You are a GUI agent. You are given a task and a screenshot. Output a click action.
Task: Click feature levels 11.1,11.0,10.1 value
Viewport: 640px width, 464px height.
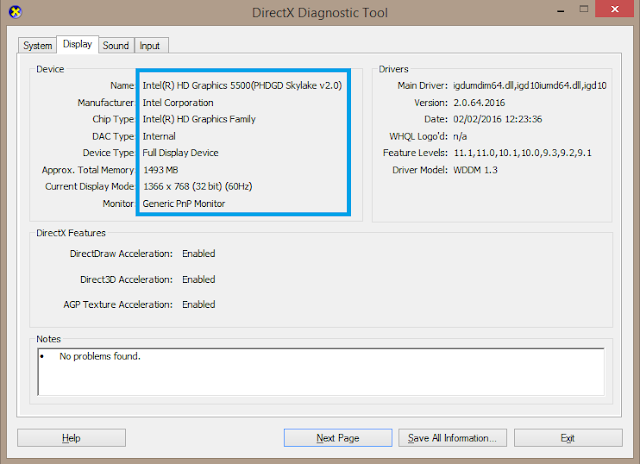pos(522,153)
